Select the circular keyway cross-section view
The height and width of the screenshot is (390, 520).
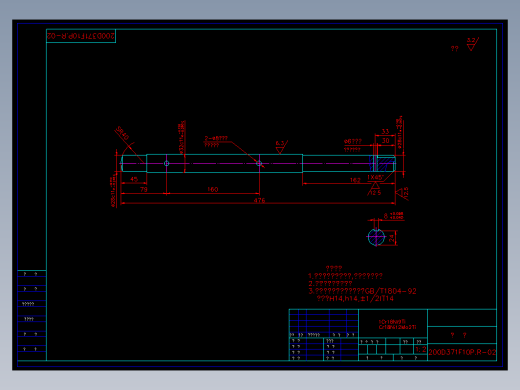pyautogui.click(x=376, y=237)
